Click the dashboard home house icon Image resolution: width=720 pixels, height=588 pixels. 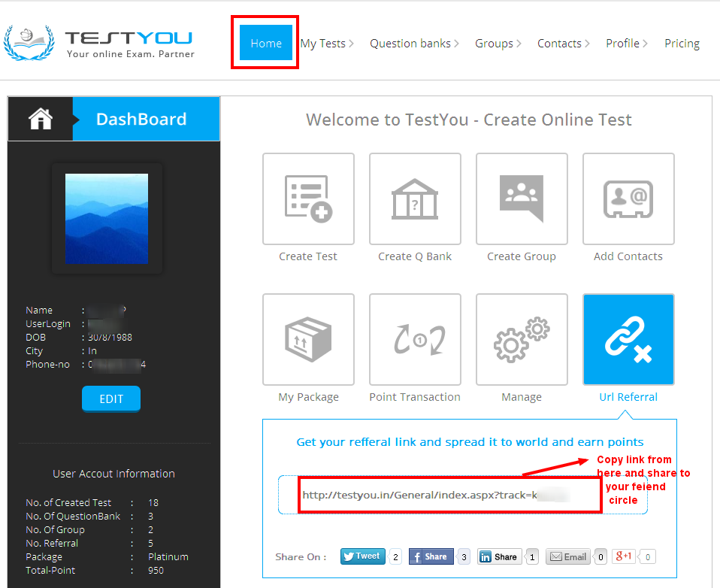[x=41, y=119]
